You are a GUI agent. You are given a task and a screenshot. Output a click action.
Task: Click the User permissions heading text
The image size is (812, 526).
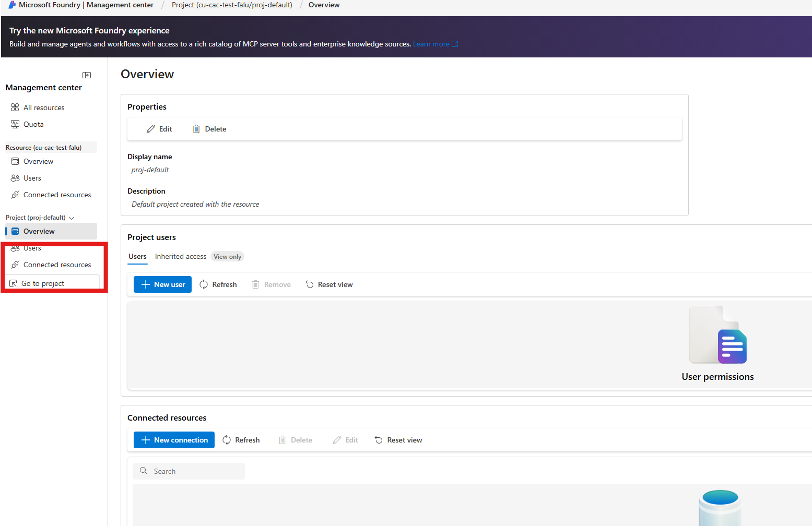717,377
